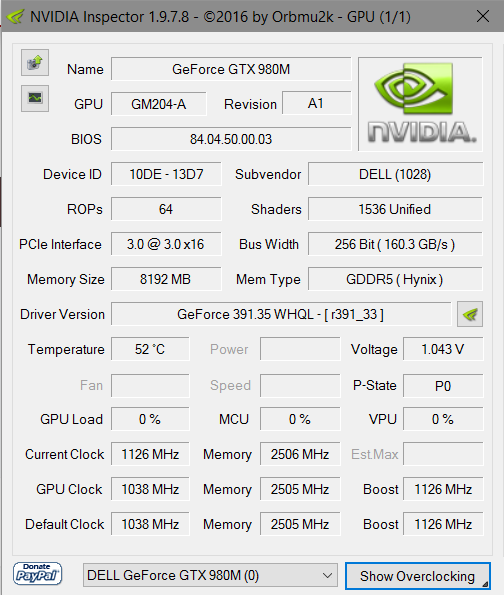Click the BIOS version 84.04.50.00.03 field
This screenshot has width=504, height=595.
pyautogui.click(x=231, y=139)
